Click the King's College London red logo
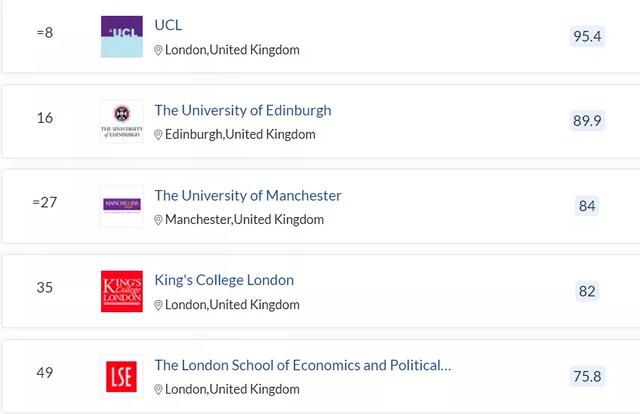The height and width of the screenshot is (414, 640). coord(122,291)
